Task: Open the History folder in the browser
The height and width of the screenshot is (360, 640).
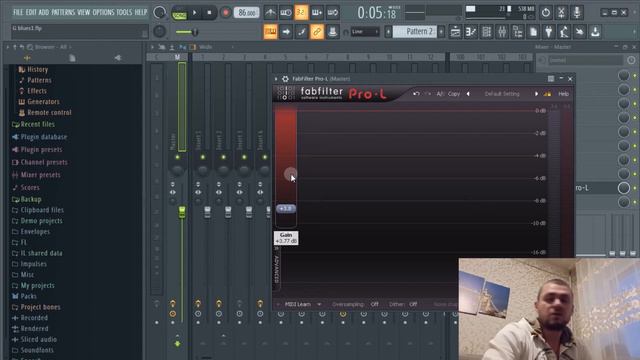Action: (37, 69)
